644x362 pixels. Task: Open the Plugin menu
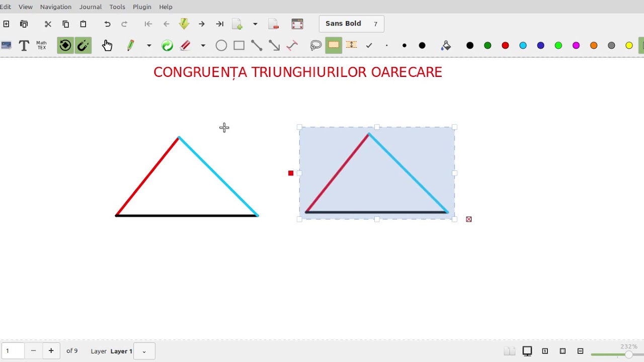click(x=142, y=7)
